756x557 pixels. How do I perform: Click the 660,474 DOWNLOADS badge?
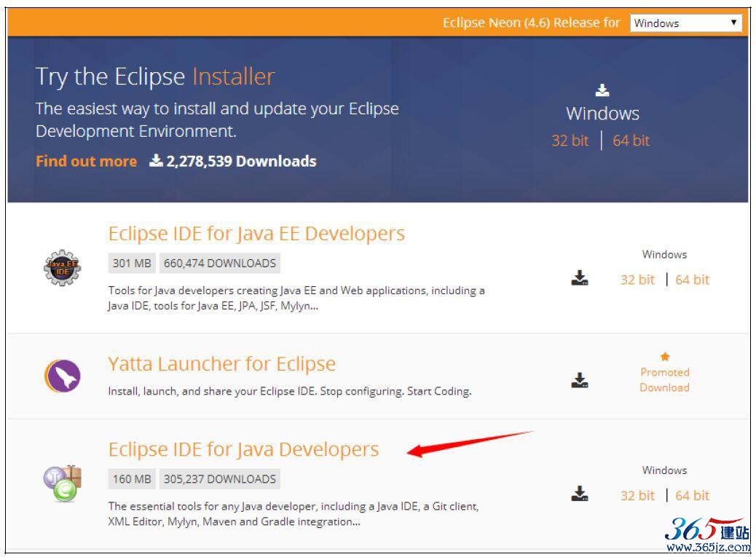pos(220,263)
